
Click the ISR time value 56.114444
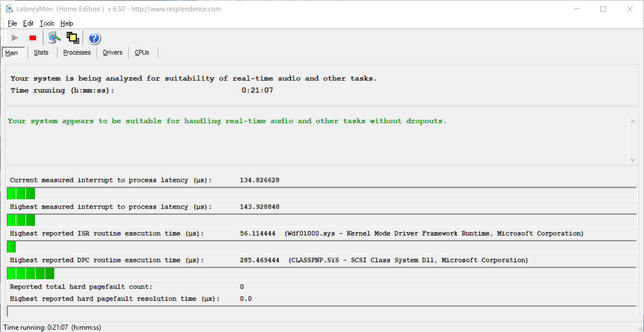tap(258, 234)
